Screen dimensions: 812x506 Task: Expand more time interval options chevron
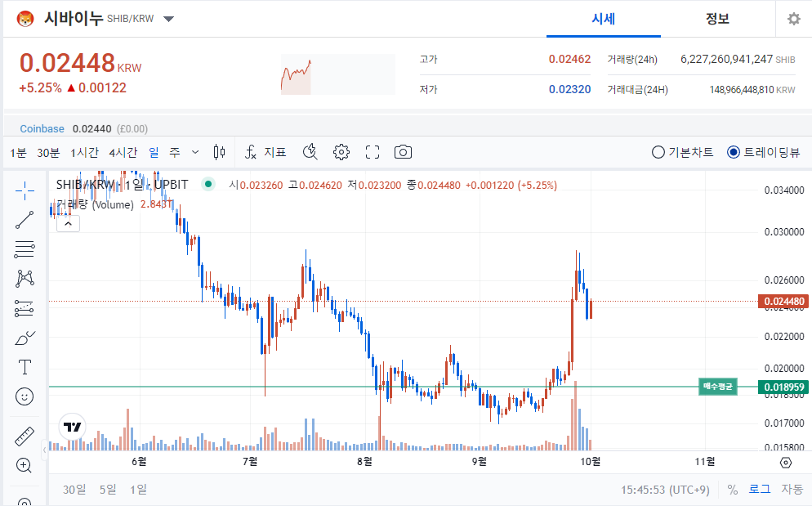[195, 152]
